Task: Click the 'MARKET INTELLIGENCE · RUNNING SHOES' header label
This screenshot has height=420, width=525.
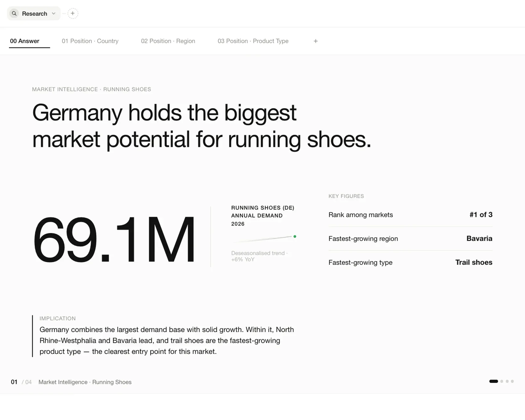Action: click(x=91, y=89)
